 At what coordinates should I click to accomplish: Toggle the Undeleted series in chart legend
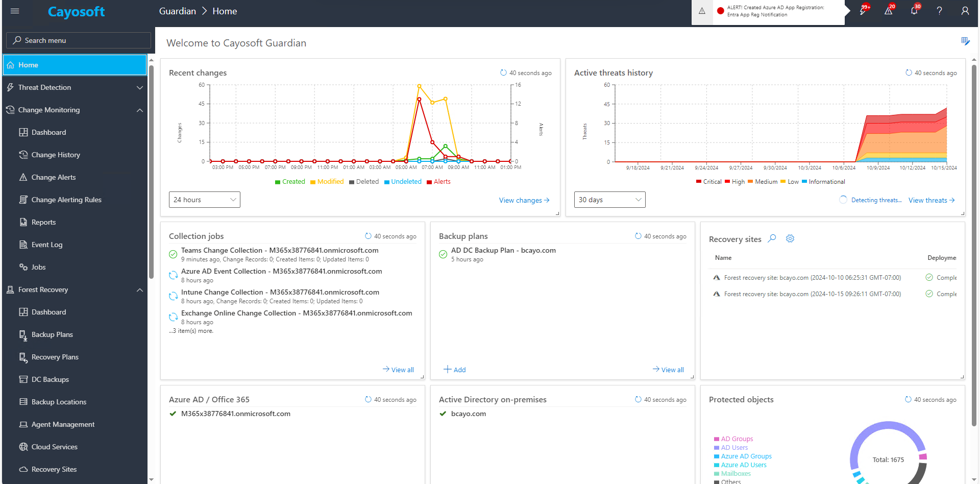coord(403,182)
